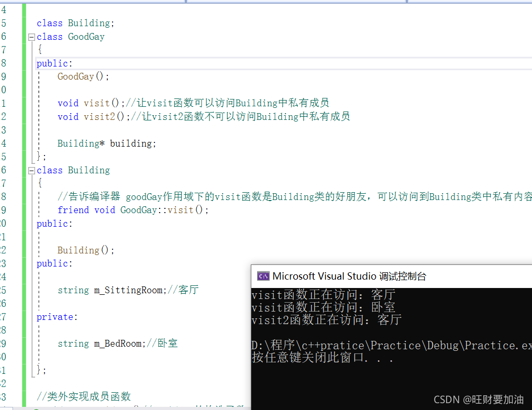
Task: Click the console path line 'D:\程序\c++pratice'
Action: (392, 345)
